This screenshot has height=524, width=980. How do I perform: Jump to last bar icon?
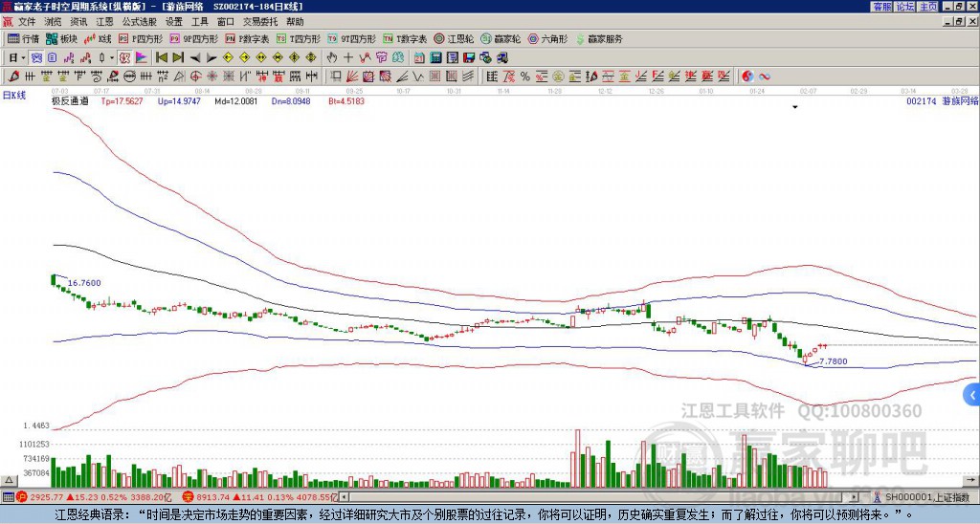(x=178, y=58)
